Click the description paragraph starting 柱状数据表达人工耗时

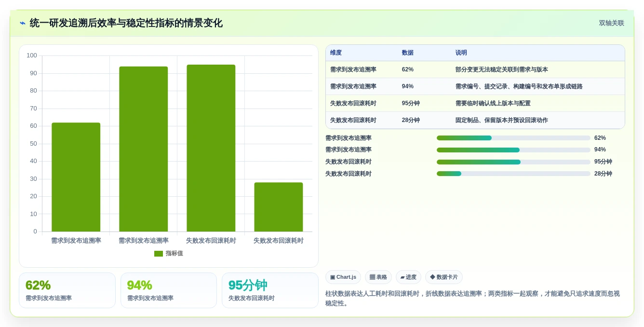[472, 298]
